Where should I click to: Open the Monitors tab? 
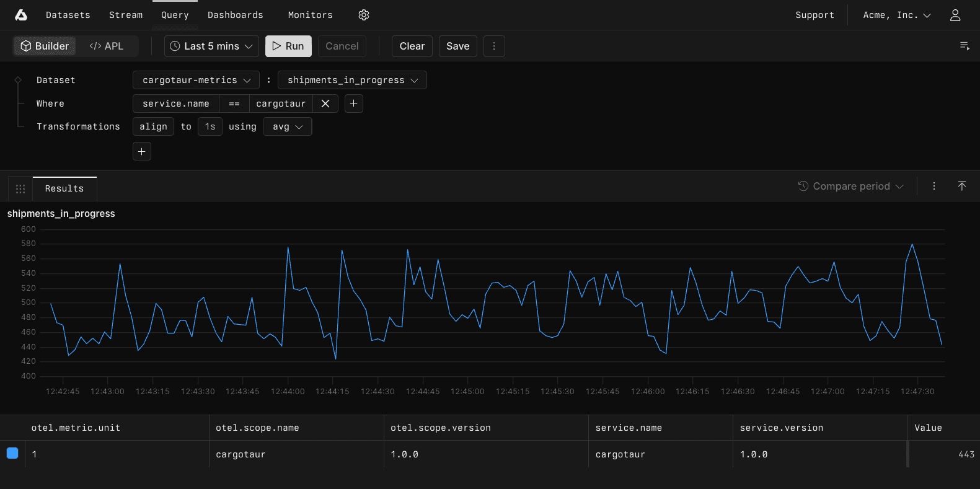(310, 15)
